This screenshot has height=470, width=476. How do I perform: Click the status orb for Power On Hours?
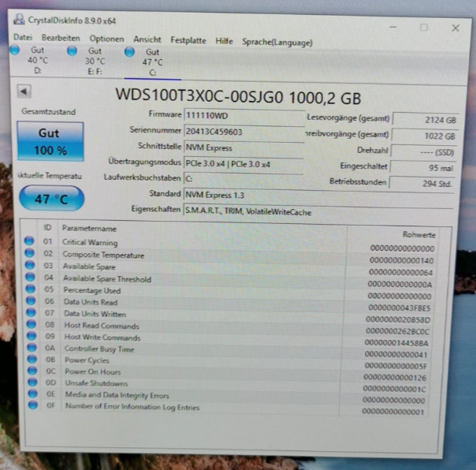32,371
